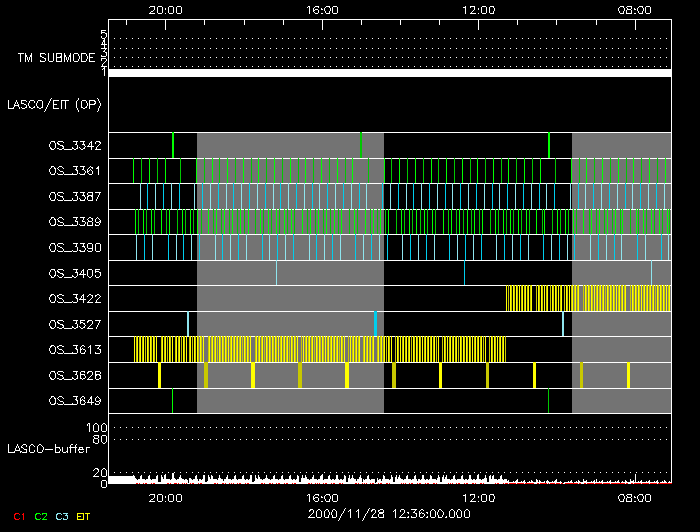Click the bottom axis 20:00 label
The image size is (700, 532).
(x=166, y=498)
